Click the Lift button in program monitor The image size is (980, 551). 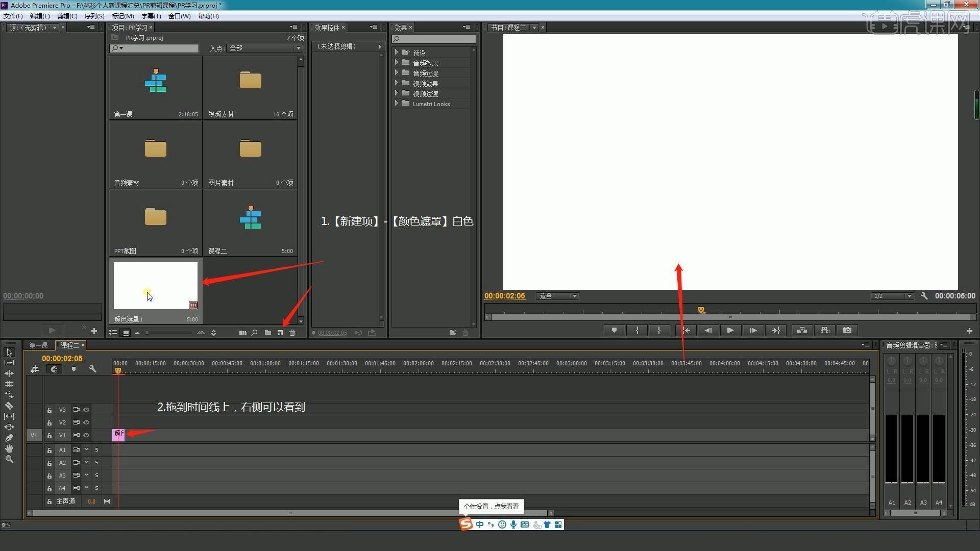[x=802, y=331]
